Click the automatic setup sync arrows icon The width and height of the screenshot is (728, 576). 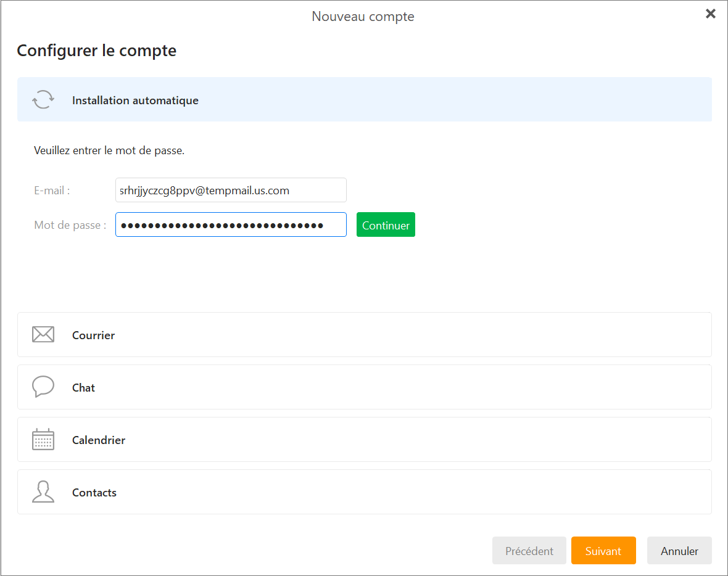[43, 99]
